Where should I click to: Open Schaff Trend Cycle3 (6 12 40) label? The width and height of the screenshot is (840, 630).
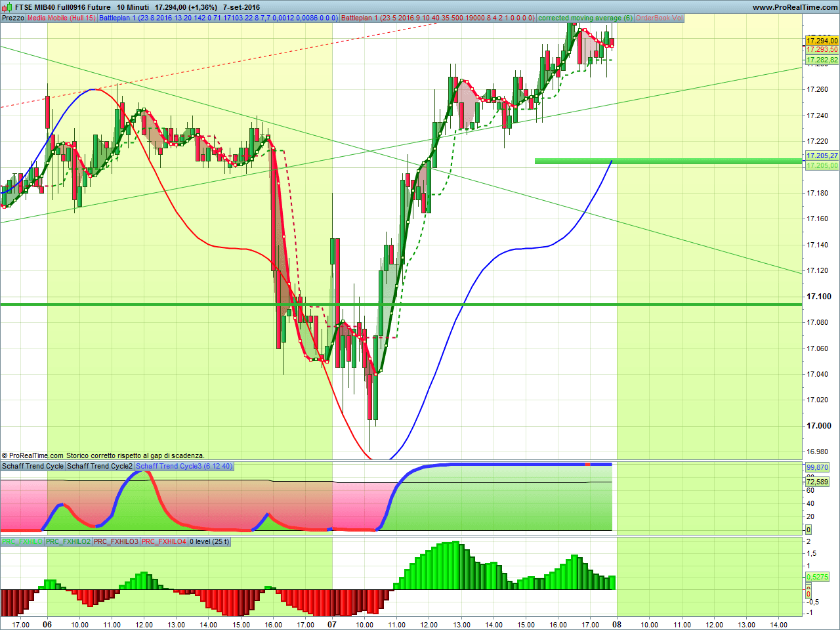pos(184,466)
